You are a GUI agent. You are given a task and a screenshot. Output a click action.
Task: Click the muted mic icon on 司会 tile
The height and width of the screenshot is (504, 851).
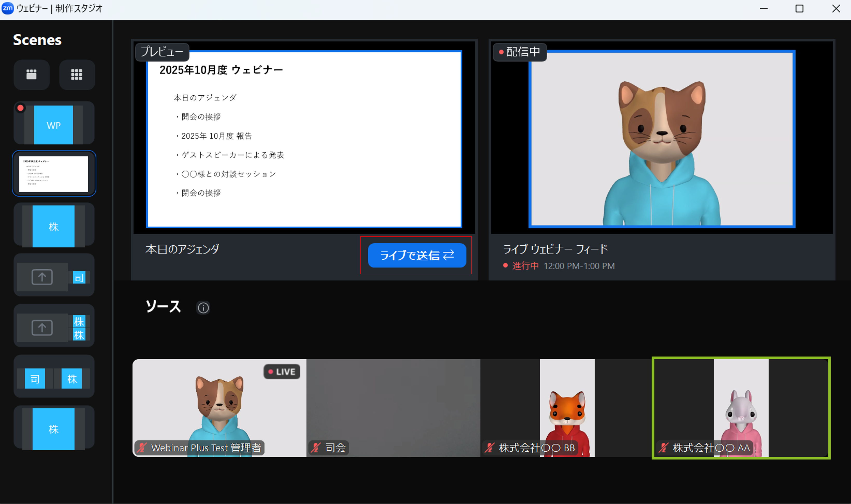(316, 448)
